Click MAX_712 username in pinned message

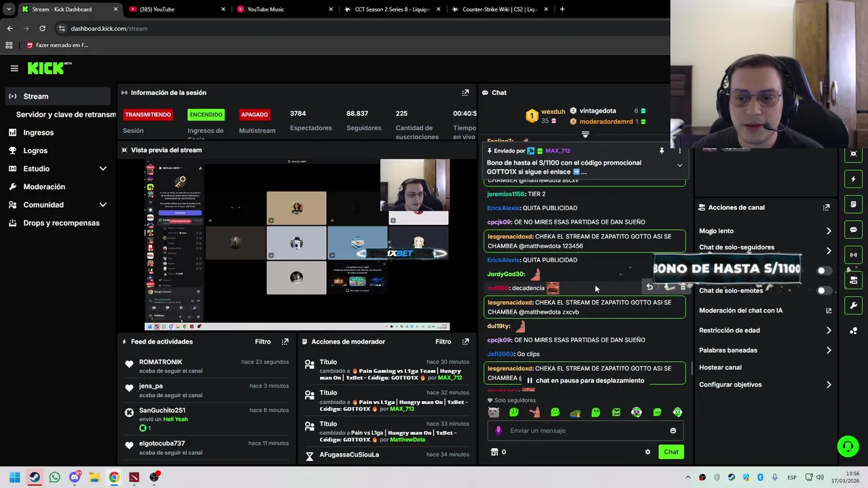pos(557,151)
